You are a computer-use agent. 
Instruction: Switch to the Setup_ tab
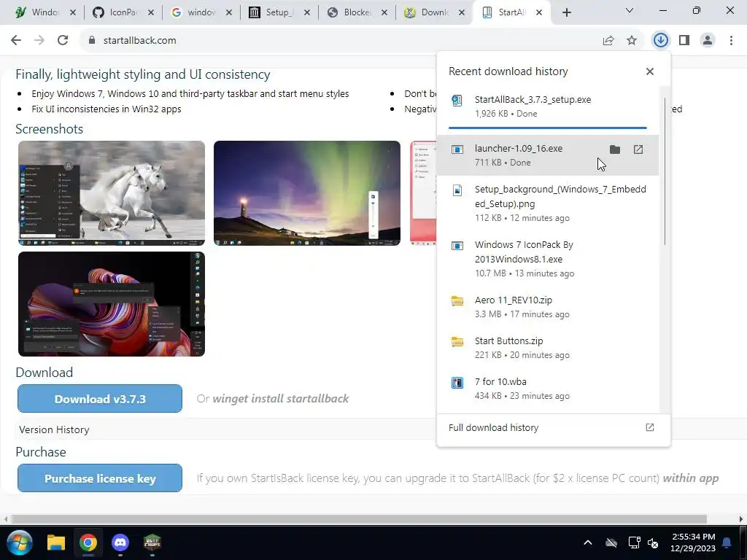point(279,12)
